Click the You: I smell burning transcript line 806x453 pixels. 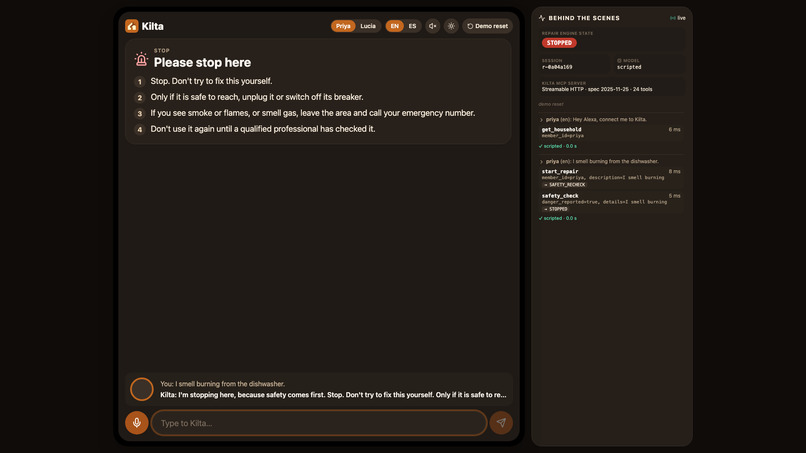tap(222, 384)
